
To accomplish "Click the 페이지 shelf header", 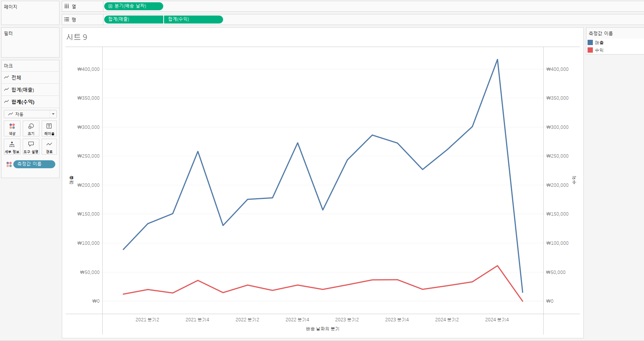I will click(11, 7).
